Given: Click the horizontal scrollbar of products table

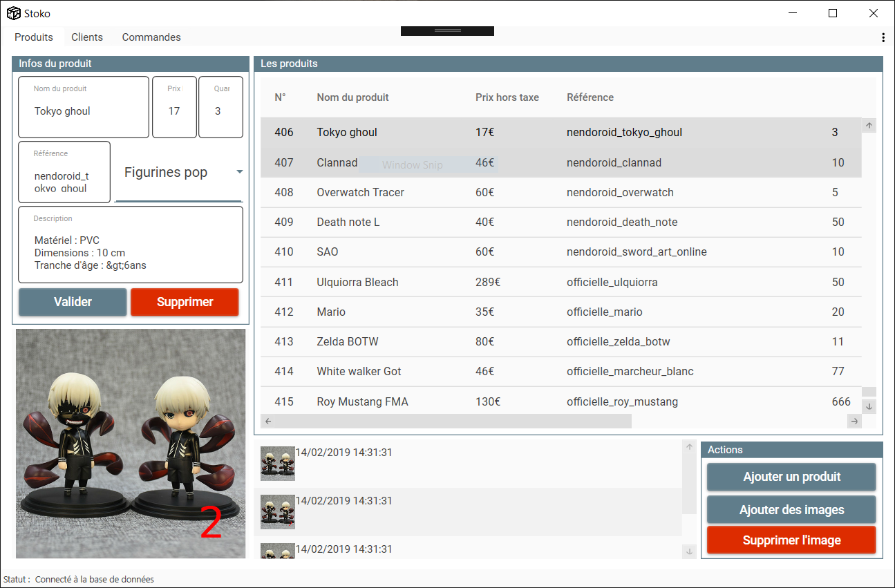Looking at the screenshot, I should pyautogui.click(x=446, y=421).
